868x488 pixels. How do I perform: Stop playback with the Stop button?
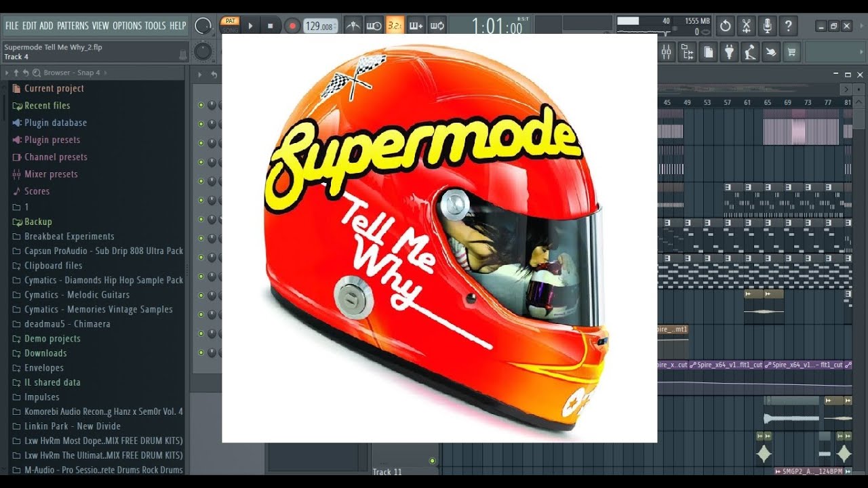[270, 26]
